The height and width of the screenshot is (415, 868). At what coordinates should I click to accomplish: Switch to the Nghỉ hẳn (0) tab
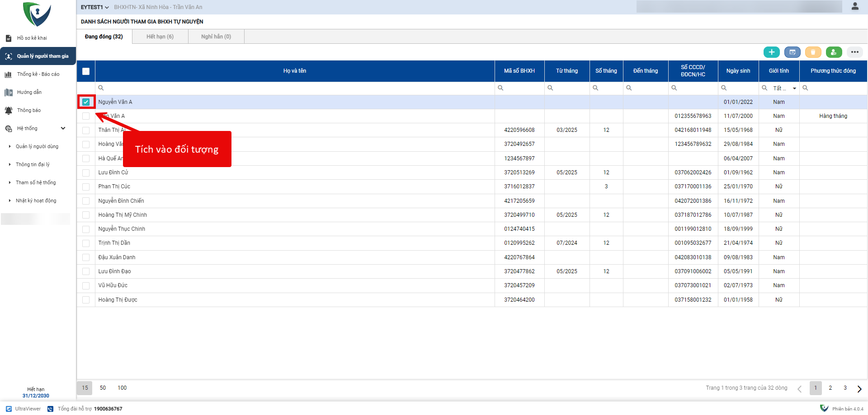[216, 37]
